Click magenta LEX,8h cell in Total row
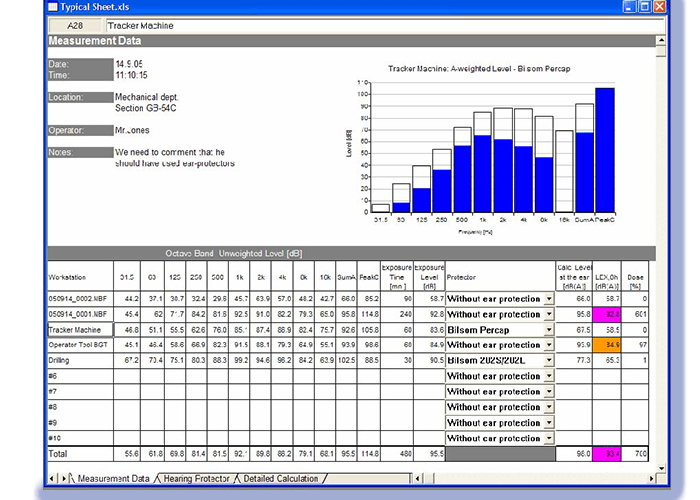The width and height of the screenshot is (700, 500). [x=607, y=454]
